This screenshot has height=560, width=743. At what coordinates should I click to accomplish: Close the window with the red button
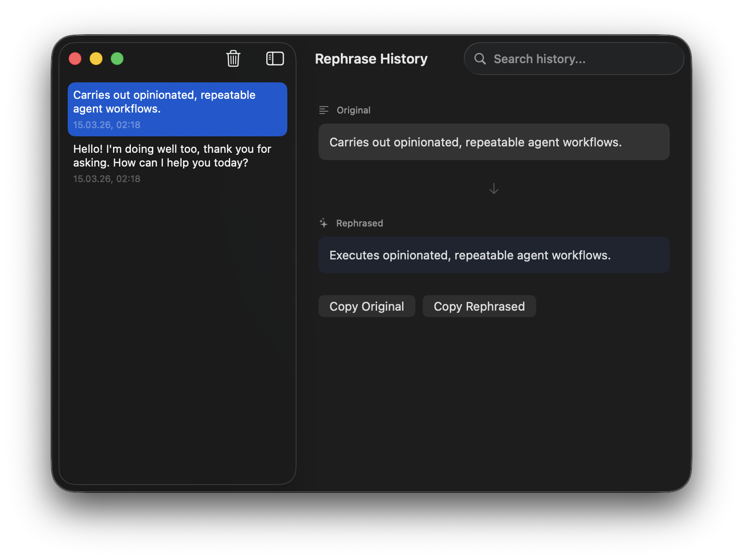click(75, 59)
